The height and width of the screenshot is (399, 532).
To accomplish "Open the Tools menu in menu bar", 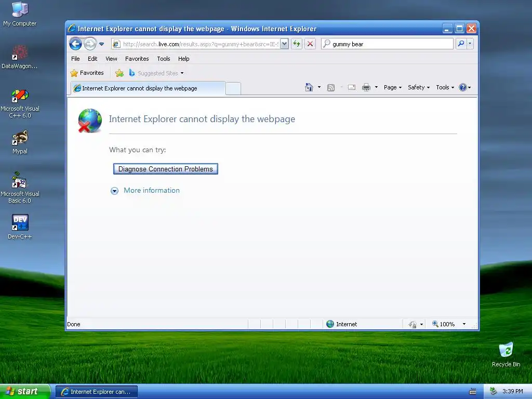I will 163,59.
